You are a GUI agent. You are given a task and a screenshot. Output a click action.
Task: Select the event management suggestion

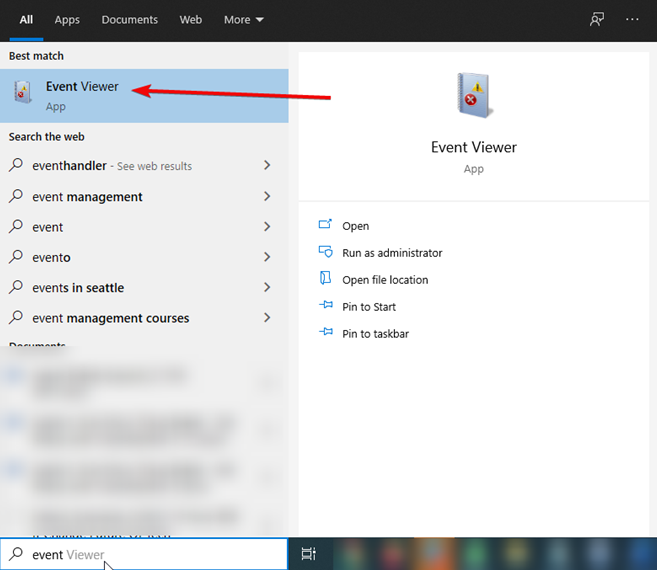[144, 197]
